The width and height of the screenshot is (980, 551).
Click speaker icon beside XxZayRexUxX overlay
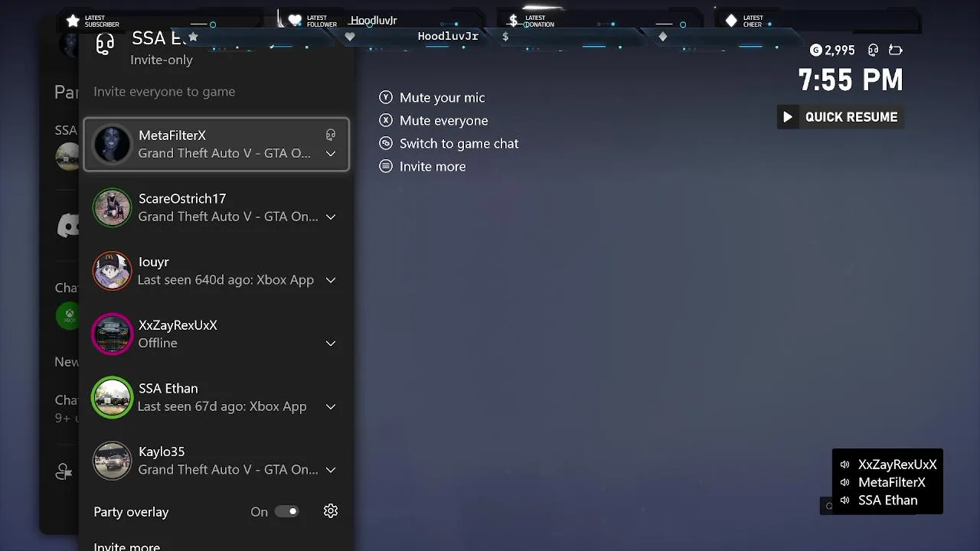(x=844, y=465)
